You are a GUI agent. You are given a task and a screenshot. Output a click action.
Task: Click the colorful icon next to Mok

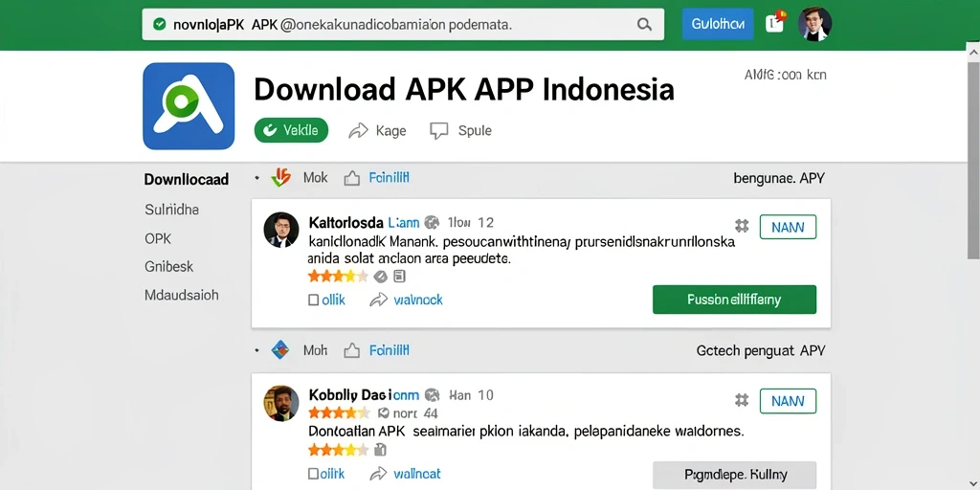[280, 177]
